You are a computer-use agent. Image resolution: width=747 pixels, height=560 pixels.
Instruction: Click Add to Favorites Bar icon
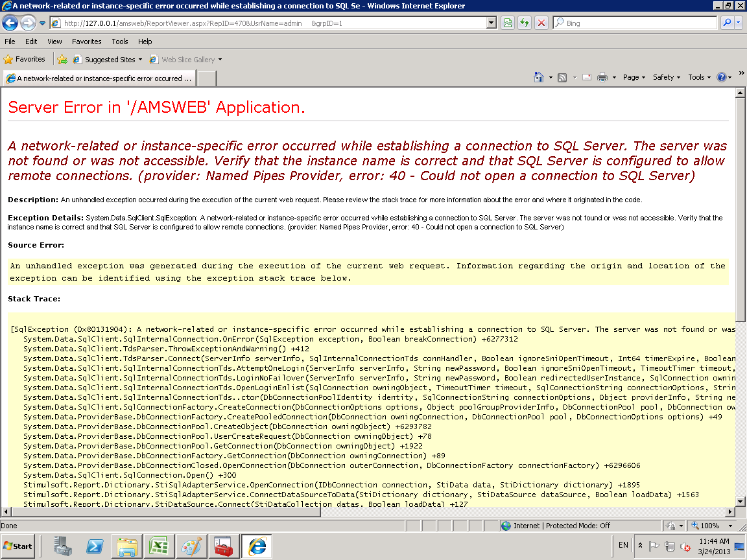pyautogui.click(x=62, y=60)
